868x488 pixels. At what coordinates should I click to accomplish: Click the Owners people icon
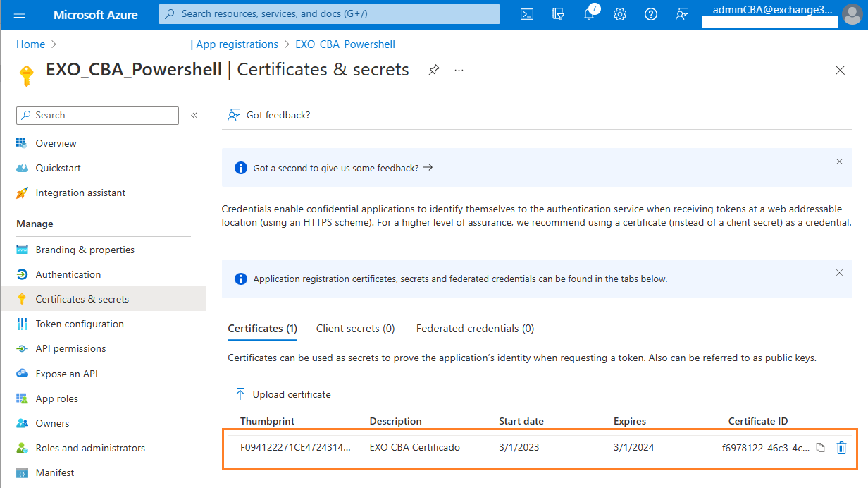(22, 423)
